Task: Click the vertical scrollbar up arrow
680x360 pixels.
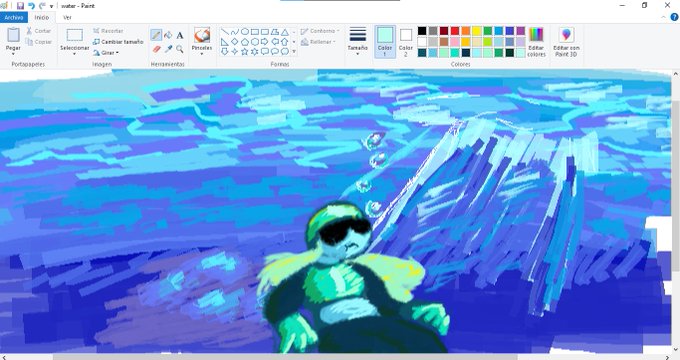Action: 676,74
